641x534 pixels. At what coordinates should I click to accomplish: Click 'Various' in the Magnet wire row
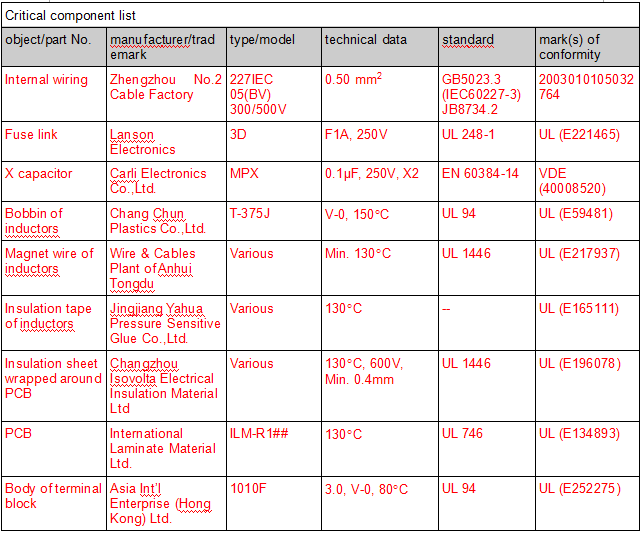[274, 268]
